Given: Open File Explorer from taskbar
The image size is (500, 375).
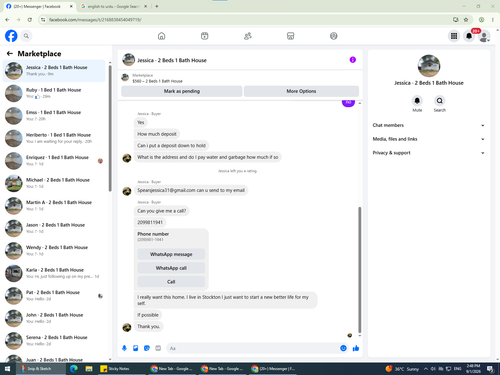Looking at the screenshot, I should (89, 369).
